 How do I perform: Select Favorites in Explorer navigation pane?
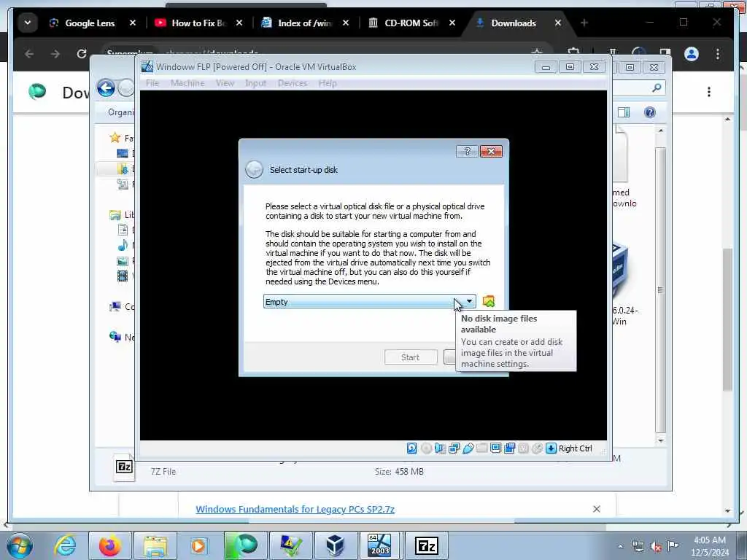click(x=122, y=138)
